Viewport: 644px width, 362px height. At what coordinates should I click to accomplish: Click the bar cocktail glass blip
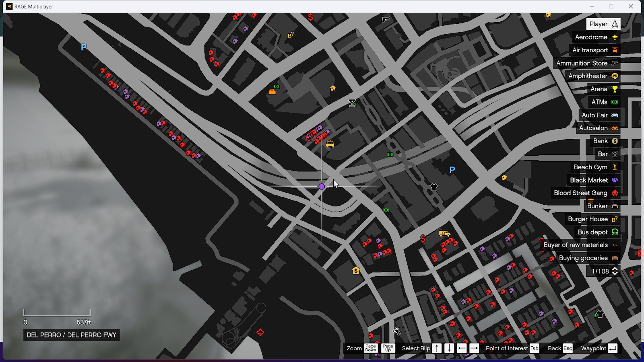tap(352, 103)
